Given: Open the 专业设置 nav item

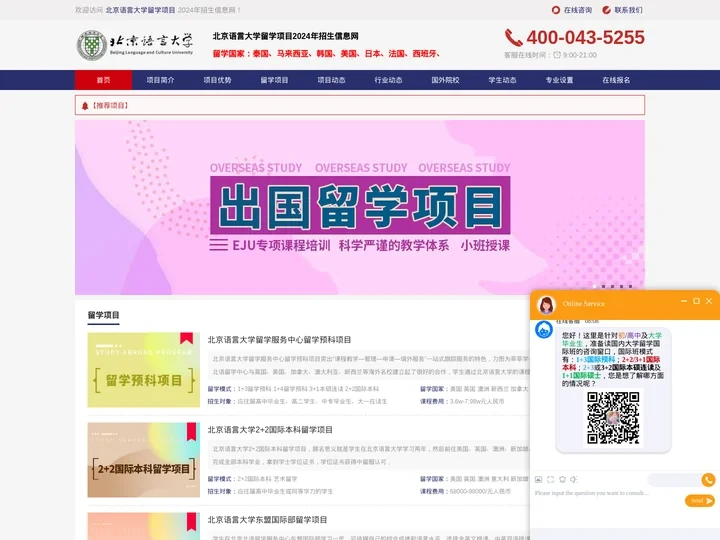Looking at the screenshot, I should [559, 80].
